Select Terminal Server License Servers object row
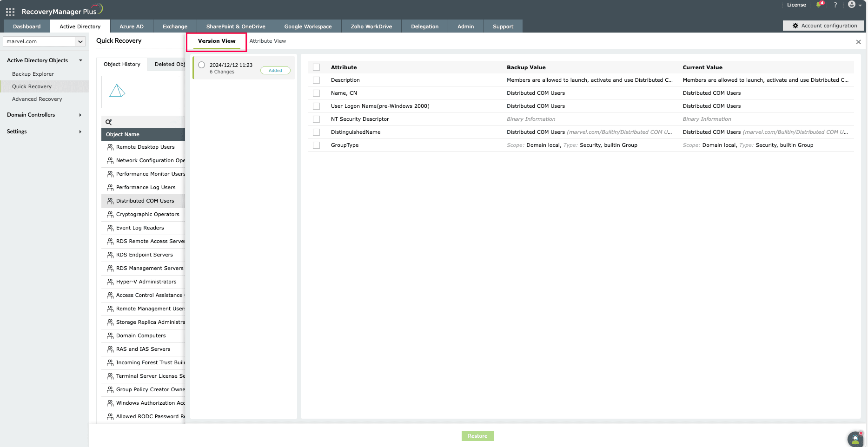The image size is (868, 447). [143, 376]
